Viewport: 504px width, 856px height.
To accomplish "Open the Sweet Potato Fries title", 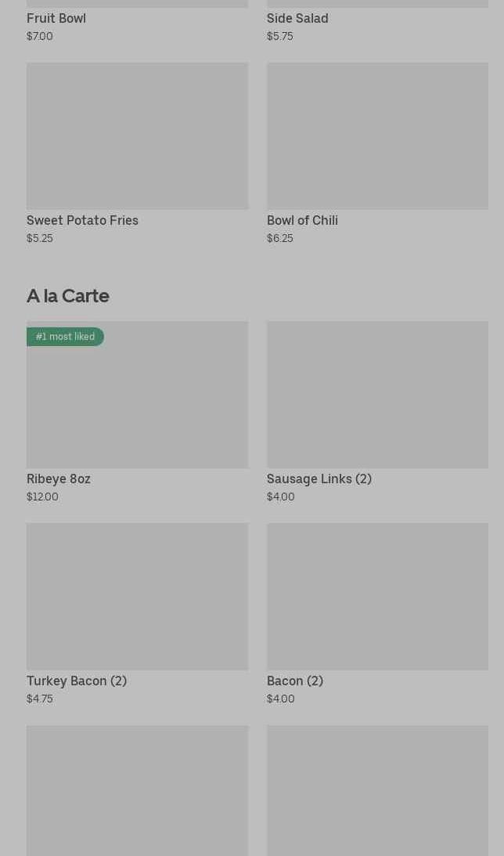I will click(x=82, y=220).
